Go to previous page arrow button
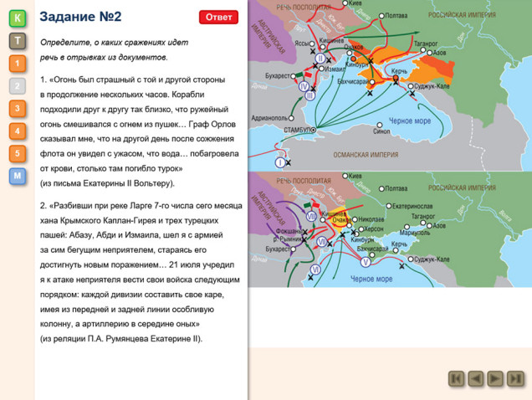 tap(476, 378)
